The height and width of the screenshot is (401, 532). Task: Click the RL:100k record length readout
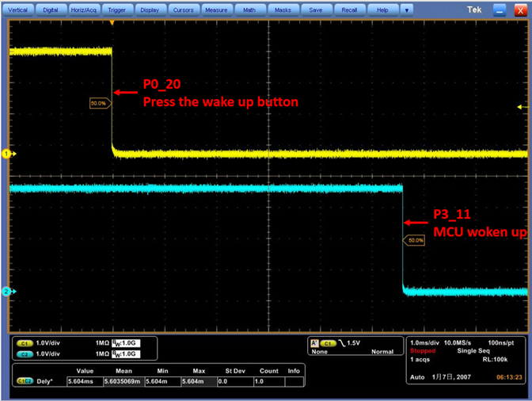pyautogui.click(x=495, y=359)
